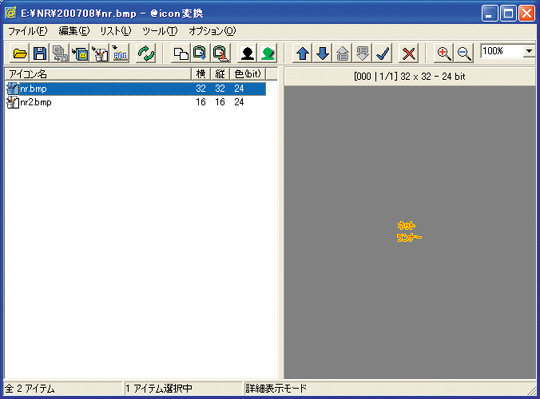Open the 100% zoom dropdown arrow
The width and height of the screenshot is (540, 399).
(x=529, y=51)
